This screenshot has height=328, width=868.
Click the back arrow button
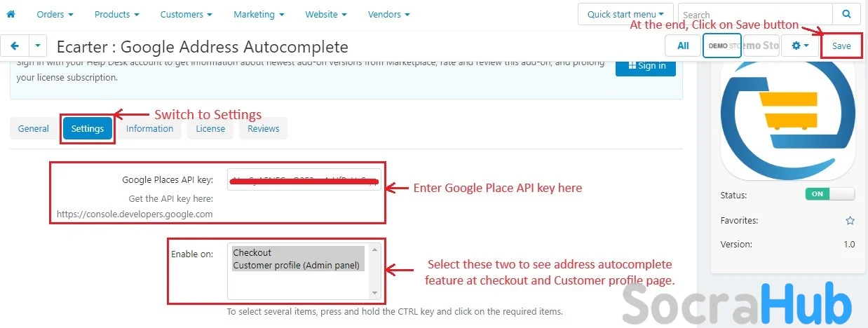point(15,46)
